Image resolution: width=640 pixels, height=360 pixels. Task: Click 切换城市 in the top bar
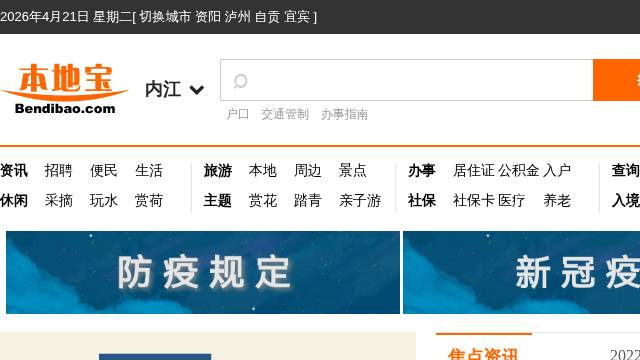click(x=164, y=17)
